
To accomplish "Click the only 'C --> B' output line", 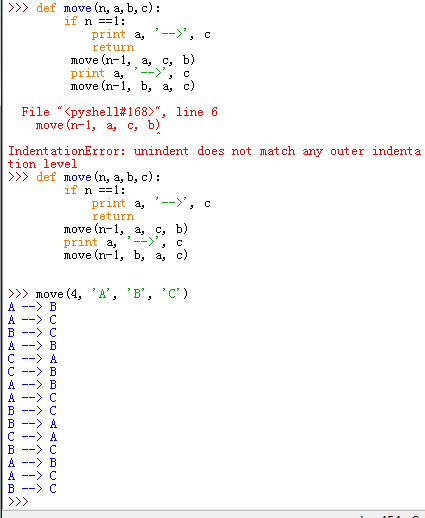I will click(32, 372).
